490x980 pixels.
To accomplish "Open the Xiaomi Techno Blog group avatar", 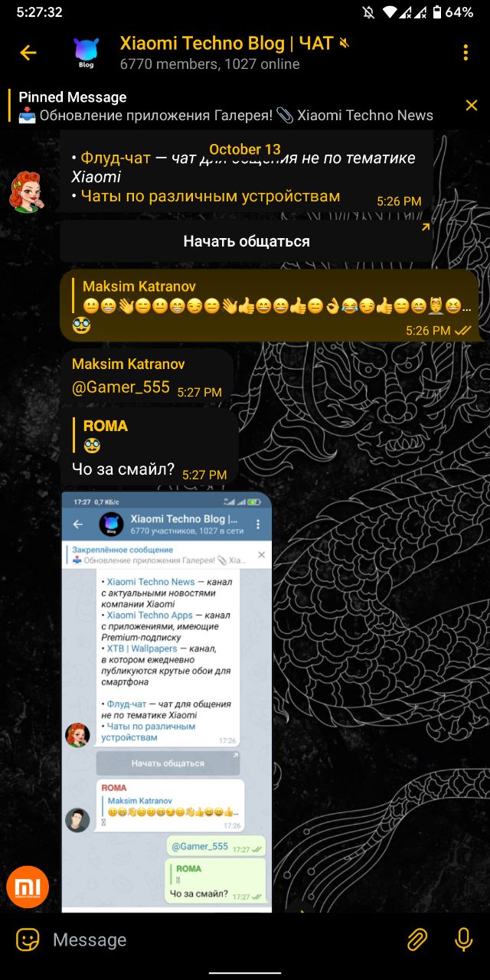I will tap(87, 53).
